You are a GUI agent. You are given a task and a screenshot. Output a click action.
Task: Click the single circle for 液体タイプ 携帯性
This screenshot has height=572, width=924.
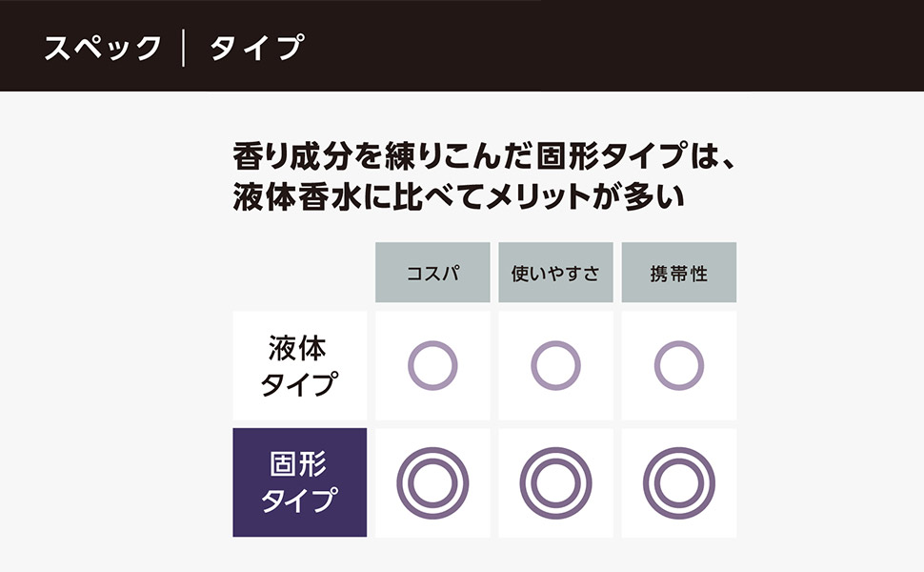(x=679, y=365)
